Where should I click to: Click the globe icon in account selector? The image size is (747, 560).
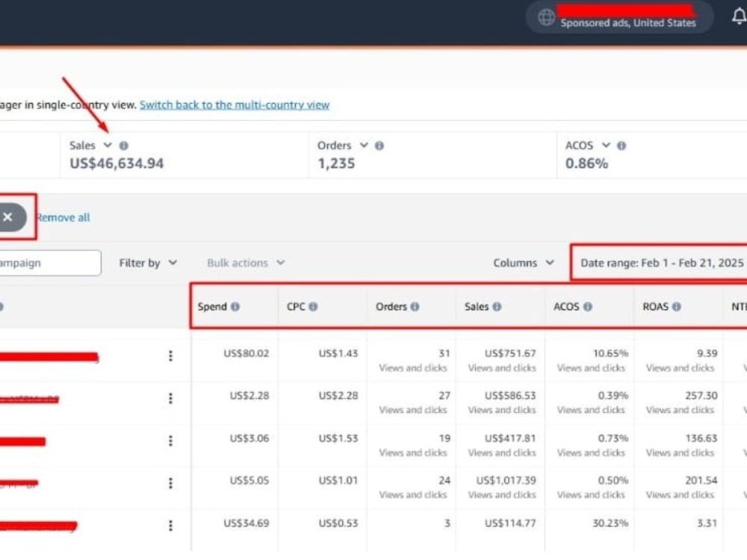[x=546, y=17]
